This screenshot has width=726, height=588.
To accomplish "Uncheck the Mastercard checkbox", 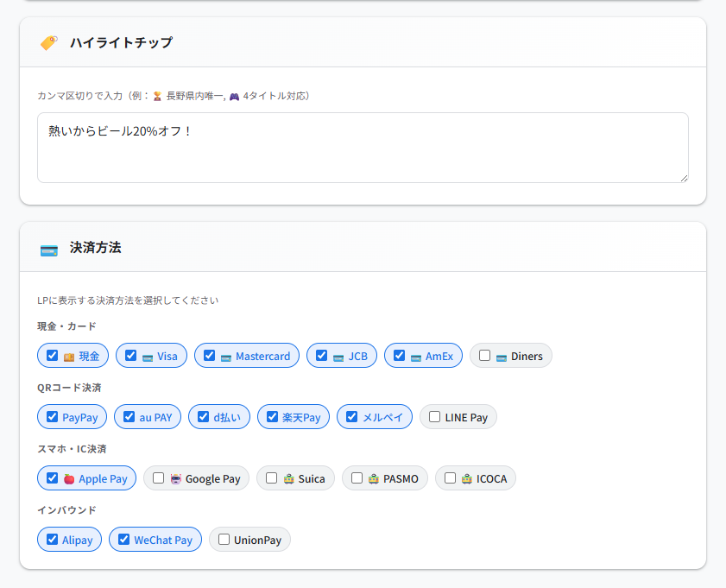I will tap(209, 356).
